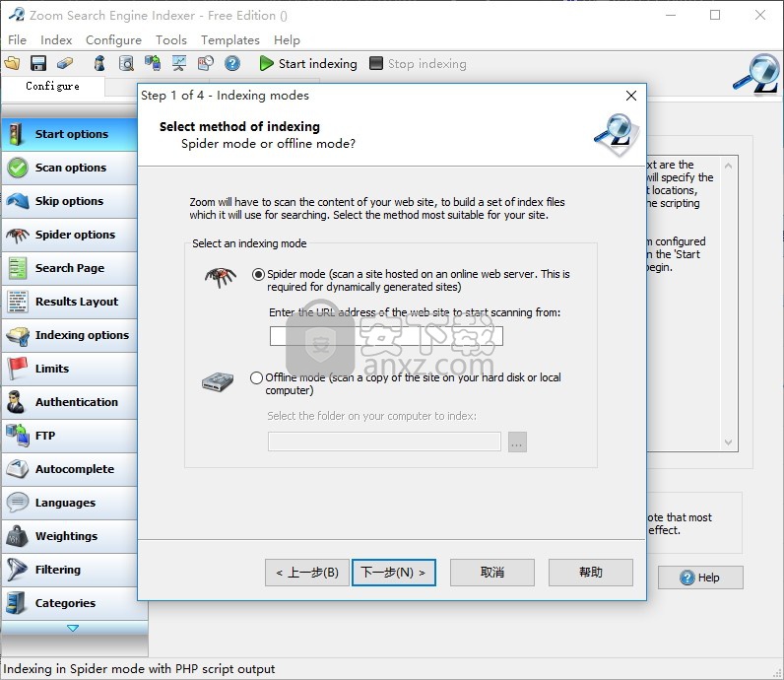This screenshot has width=784, height=680.
Task: Click the person figure toolbar icon
Action: click(99, 63)
